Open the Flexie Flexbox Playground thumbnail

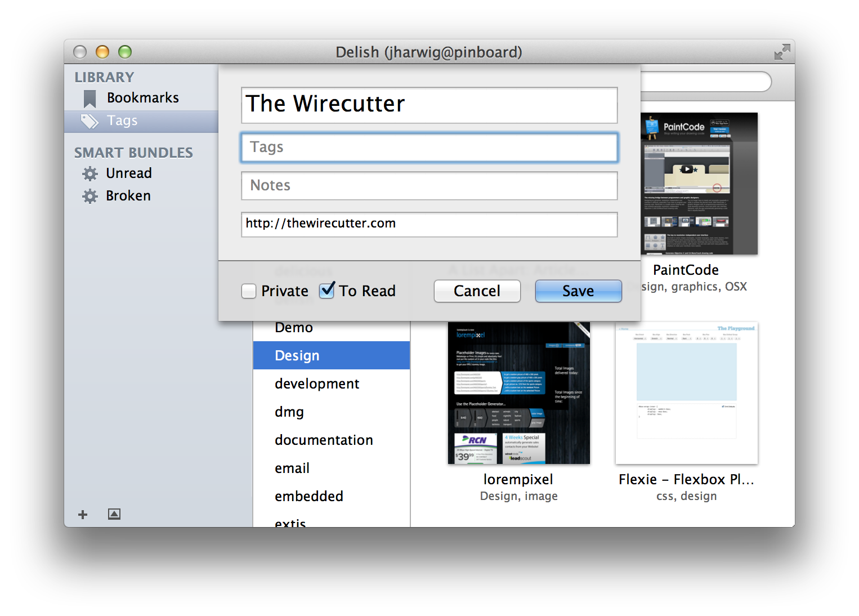(687, 393)
